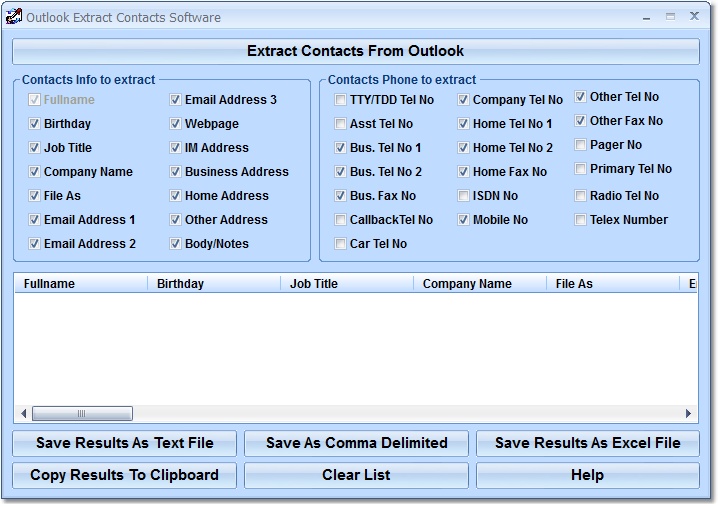Screen dimensions: 718x506
Task: Toggle Home Fax No checkbox
Action: point(463,172)
